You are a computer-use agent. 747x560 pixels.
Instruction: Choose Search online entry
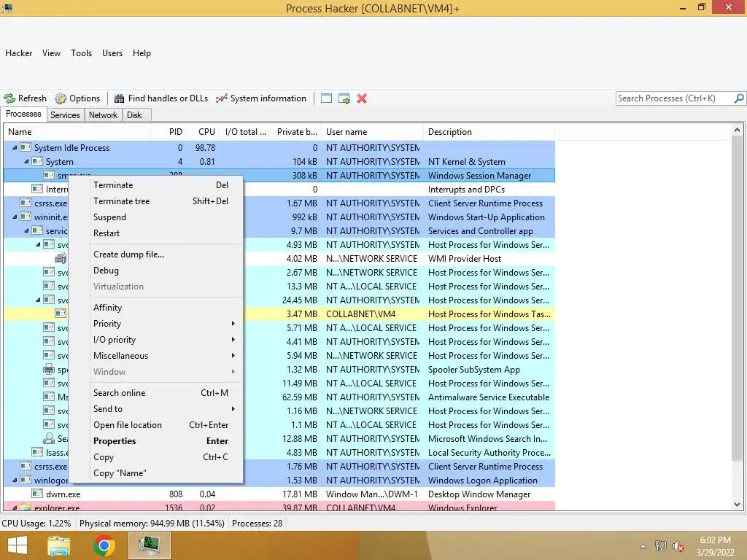pyautogui.click(x=164, y=393)
